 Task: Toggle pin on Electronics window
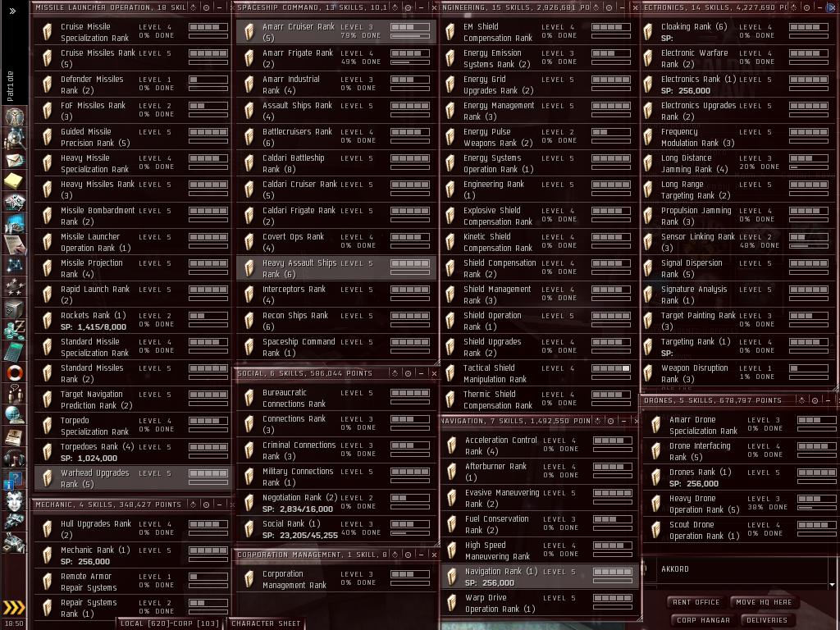click(807, 7)
